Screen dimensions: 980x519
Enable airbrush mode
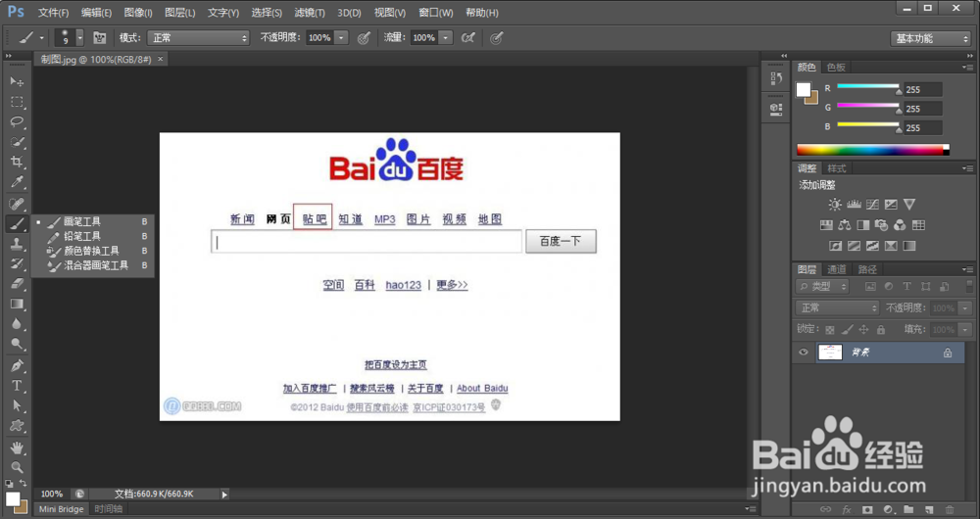(467, 38)
